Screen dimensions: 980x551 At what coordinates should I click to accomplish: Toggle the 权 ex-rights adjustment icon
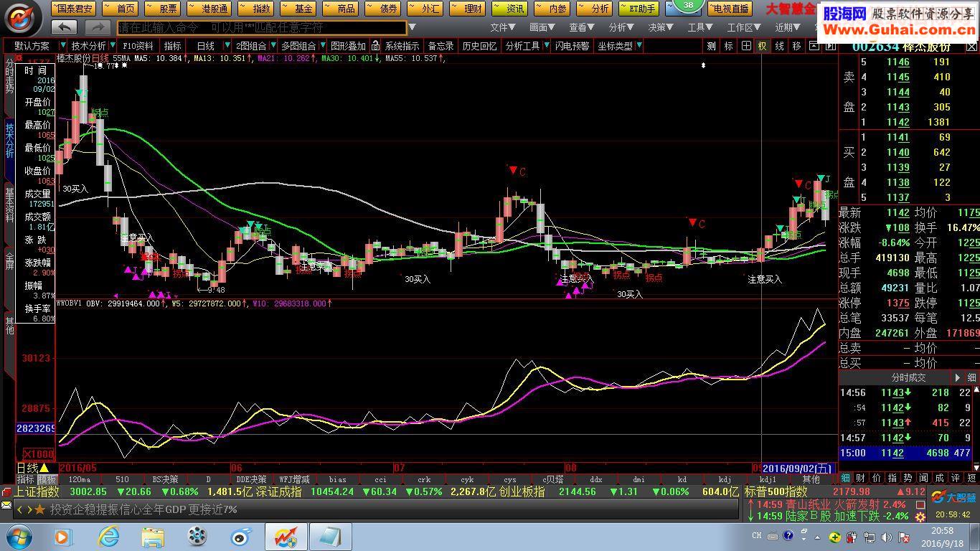[x=763, y=46]
